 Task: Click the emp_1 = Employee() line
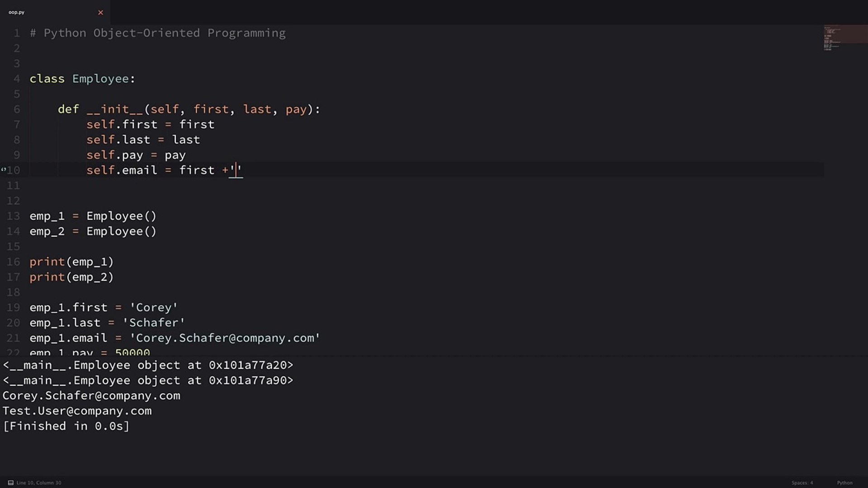click(93, 216)
